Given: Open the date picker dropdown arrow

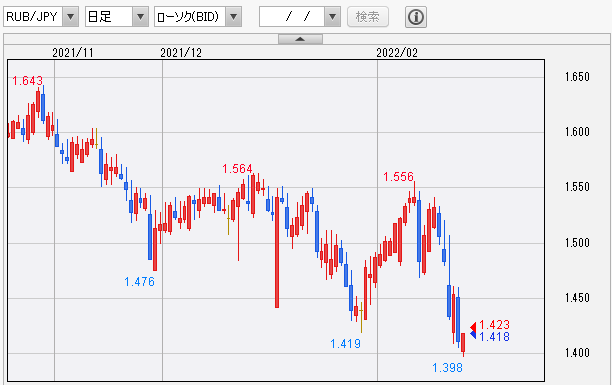Looking at the screenshot, I should pyautogui.click(x=333, y=17).
